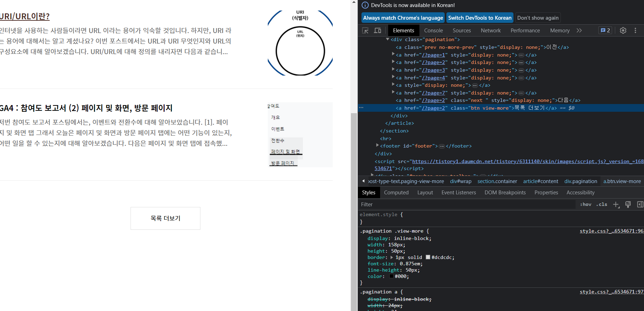The width and height of the screenshot is (644, 311).
Task: Open the Properties pane tab
Action: pyautogui.click(x=546, y=193)
